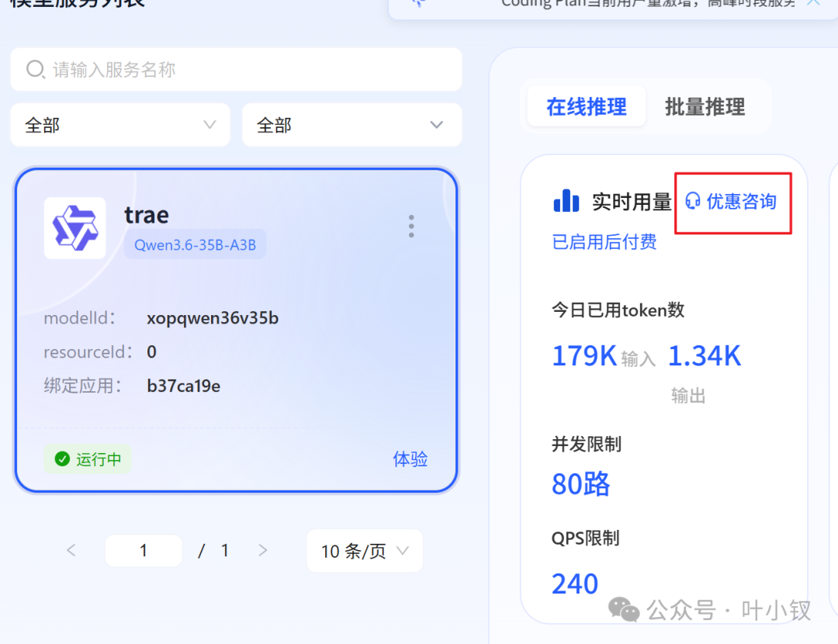Open the three-dot menu on trae card
This screenshot has width=838, height=644.
[x=411, y=227]
